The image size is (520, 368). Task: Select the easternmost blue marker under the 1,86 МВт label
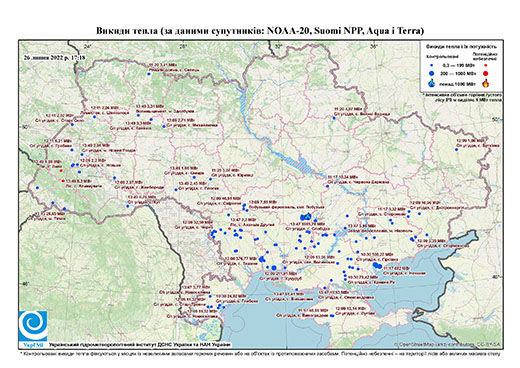tap(456, 149)
